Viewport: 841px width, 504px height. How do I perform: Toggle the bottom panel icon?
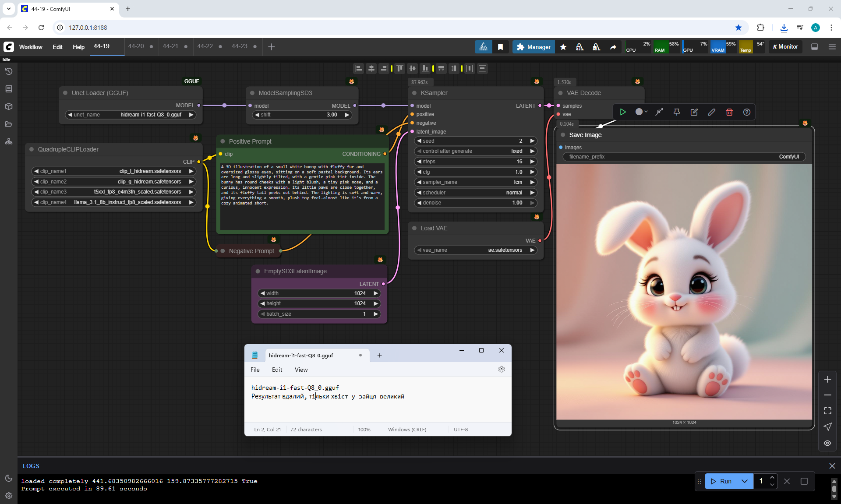coord(814,47)
